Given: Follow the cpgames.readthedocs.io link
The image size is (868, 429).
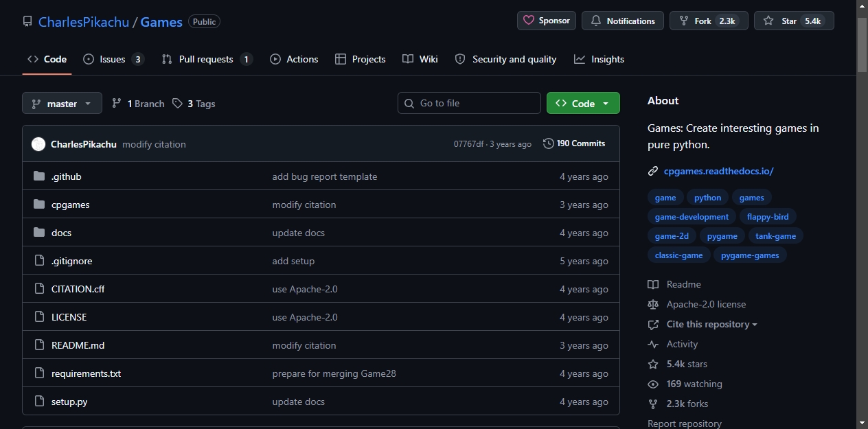Looking at the screenshot, I should pos(718,171).
